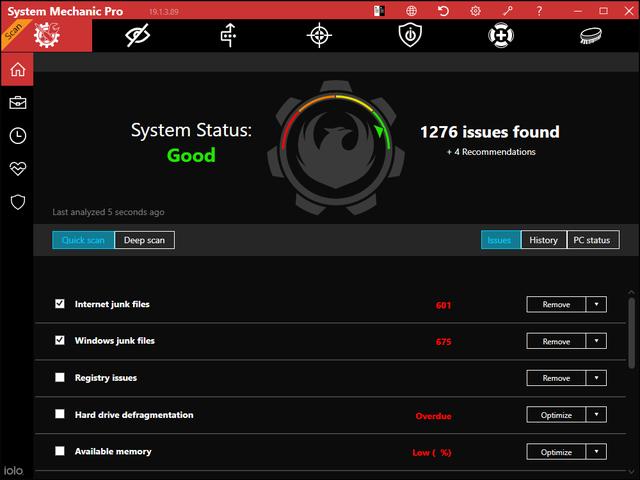The image size is (640, 480).
Task: Click the 675 count for Windows junk files
Action: point(443,342)
